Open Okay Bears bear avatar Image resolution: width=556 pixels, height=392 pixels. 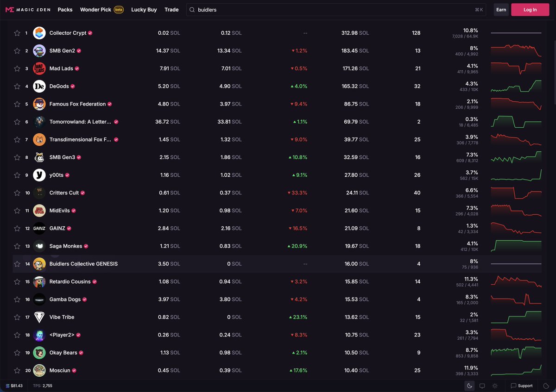[39, 353]
